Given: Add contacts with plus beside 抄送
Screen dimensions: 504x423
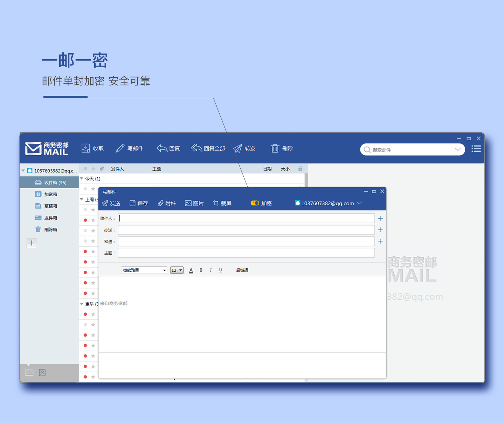Looking at the screenshot, I should point(380,230).
